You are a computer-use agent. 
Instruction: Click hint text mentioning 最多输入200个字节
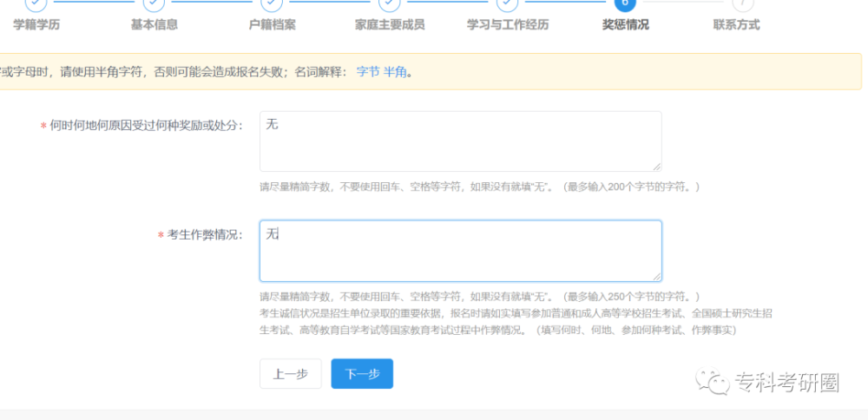[x=480, y=187]
